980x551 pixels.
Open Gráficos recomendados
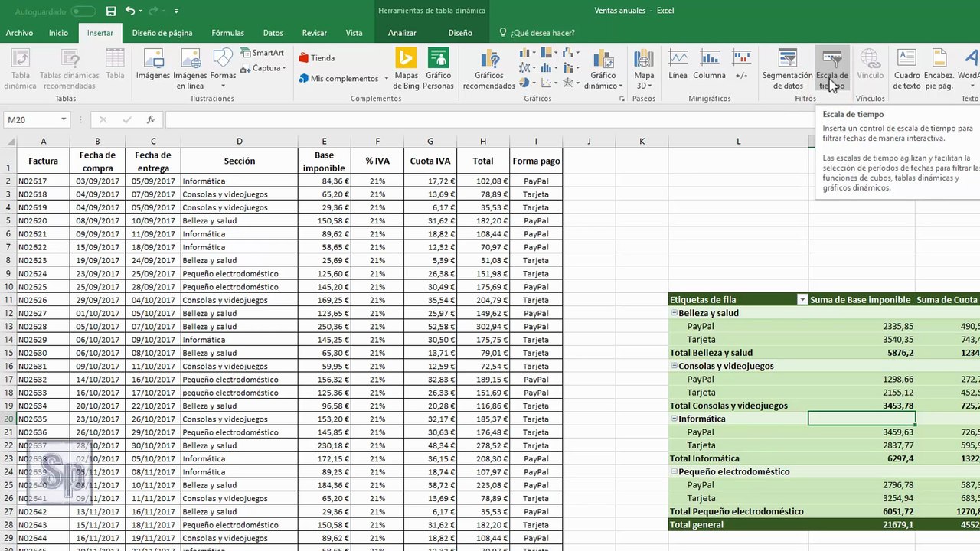tap(488, 70)
